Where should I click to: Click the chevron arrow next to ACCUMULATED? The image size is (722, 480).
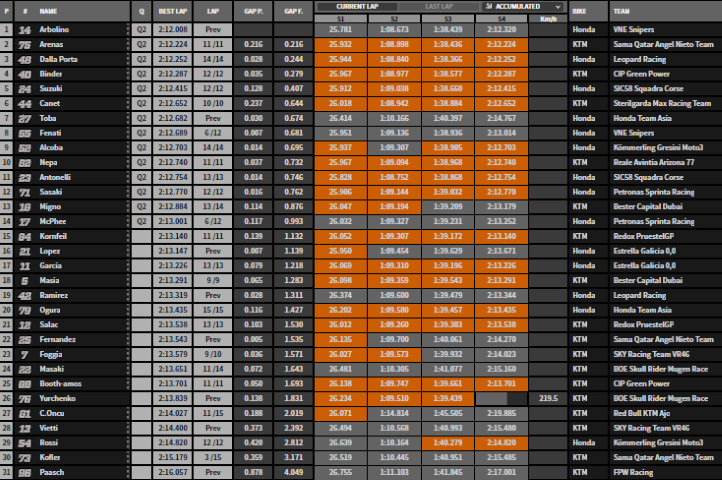pyautogui.click(x=558, y=7)
